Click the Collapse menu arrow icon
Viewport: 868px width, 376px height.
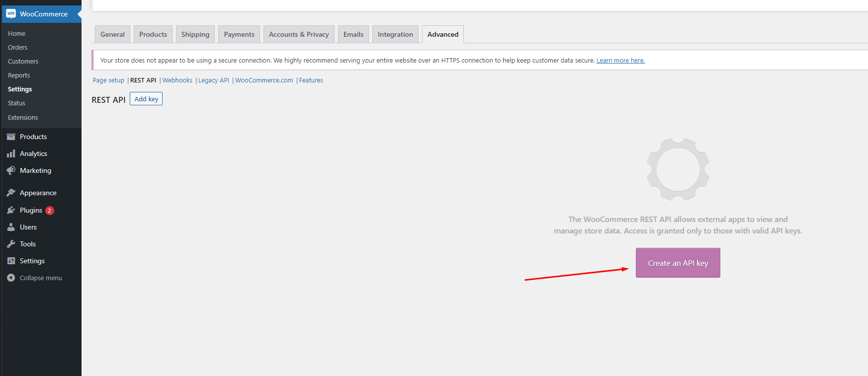[11, 278]
